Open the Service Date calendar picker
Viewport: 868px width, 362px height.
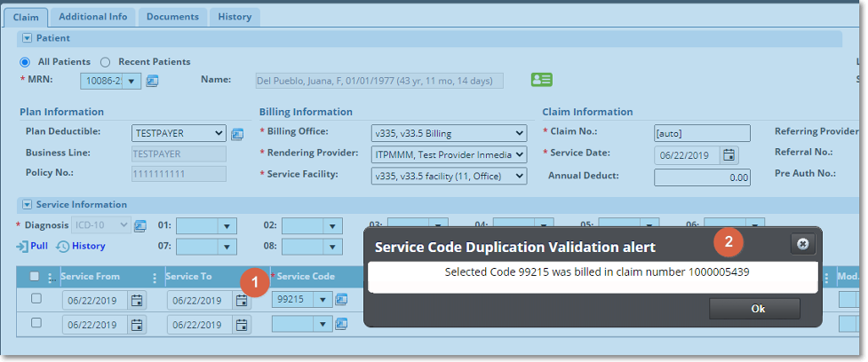729,155
